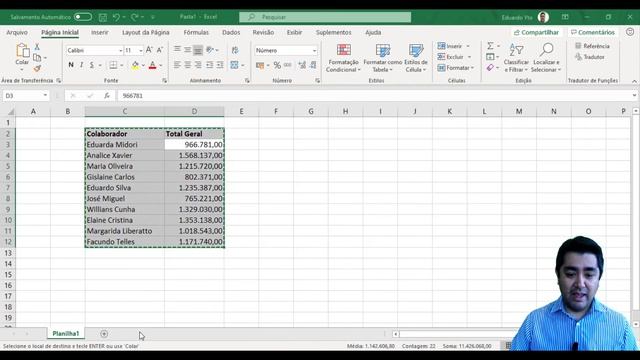Expand the Excluir cells dropdown
Screen dimensions: 640x360
click(469, 57)
